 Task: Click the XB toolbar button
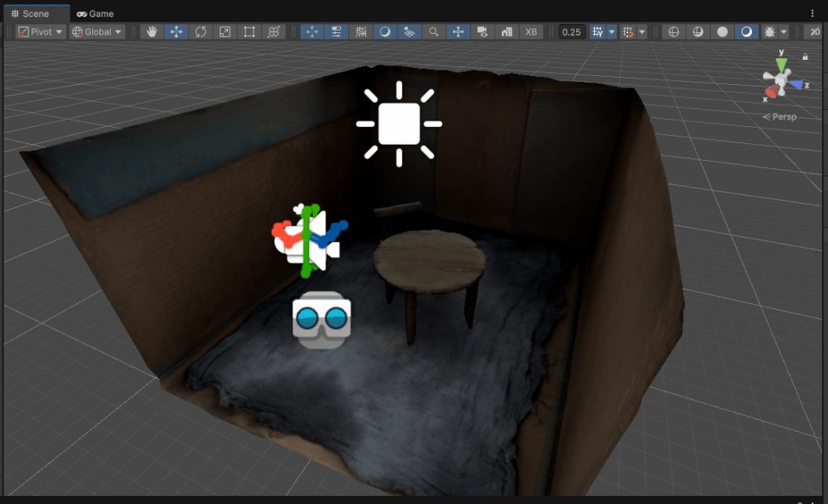click(x=531, y=32)
